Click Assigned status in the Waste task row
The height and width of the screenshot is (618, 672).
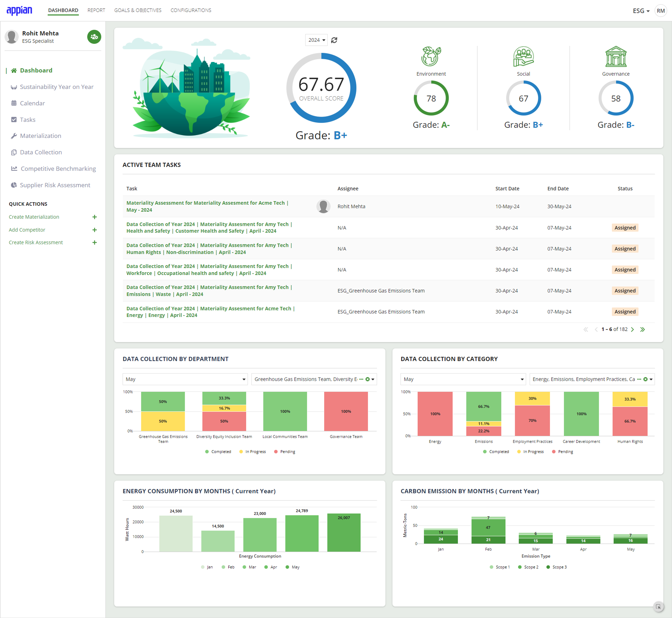pos(625,291)
